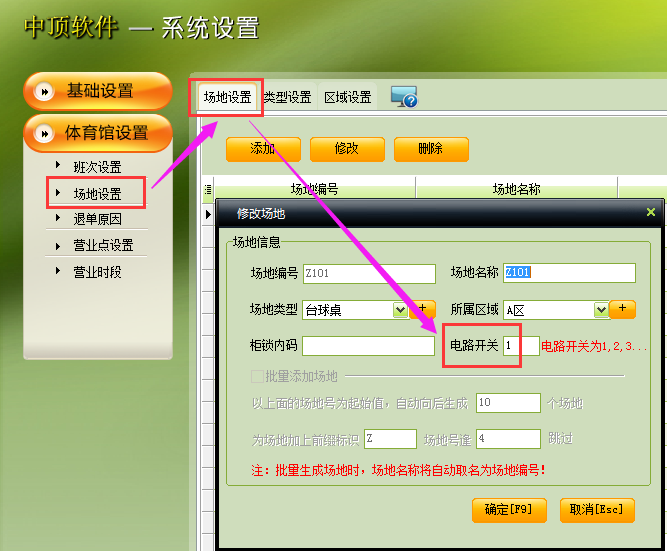Open 班次设置 in the sidebar

coord(97,167)
